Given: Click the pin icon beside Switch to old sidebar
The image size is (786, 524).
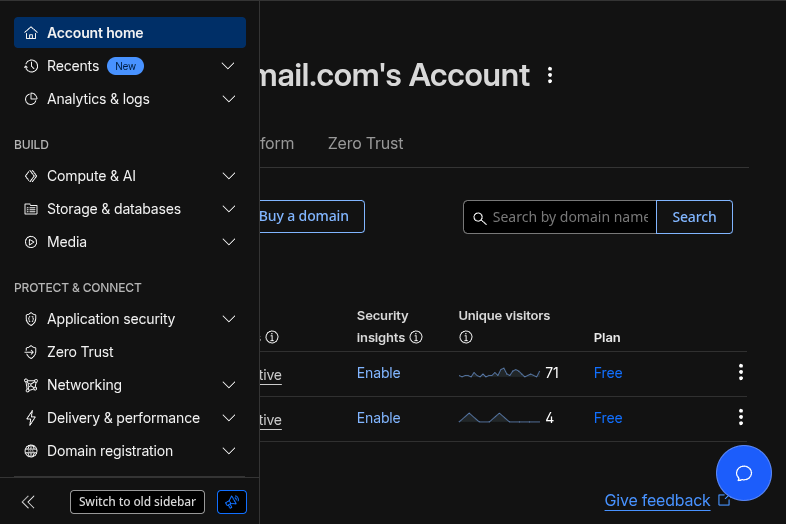Looking at the screenshot, I should click(x=232, y=502).
